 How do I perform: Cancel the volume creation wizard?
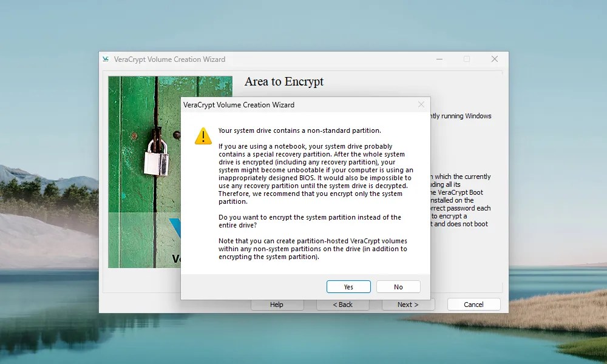click(x=473, y=304)
